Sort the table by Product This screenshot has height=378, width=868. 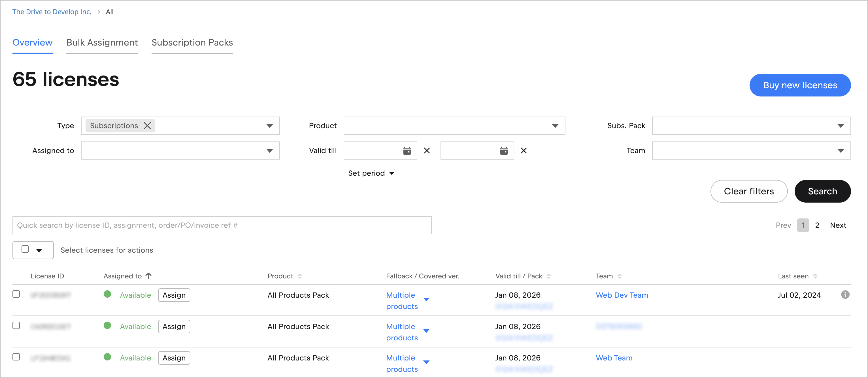tap(300, 276)
